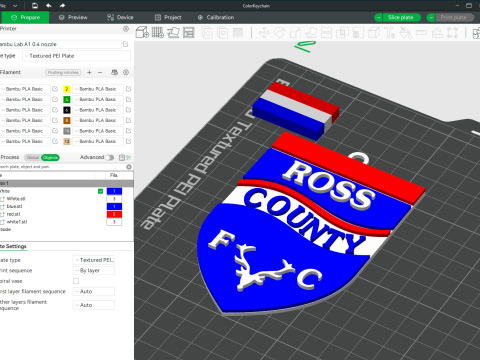Select the Text shape tool icon
The height and width of the screenshot is (360, 480).
click(389, 33)
